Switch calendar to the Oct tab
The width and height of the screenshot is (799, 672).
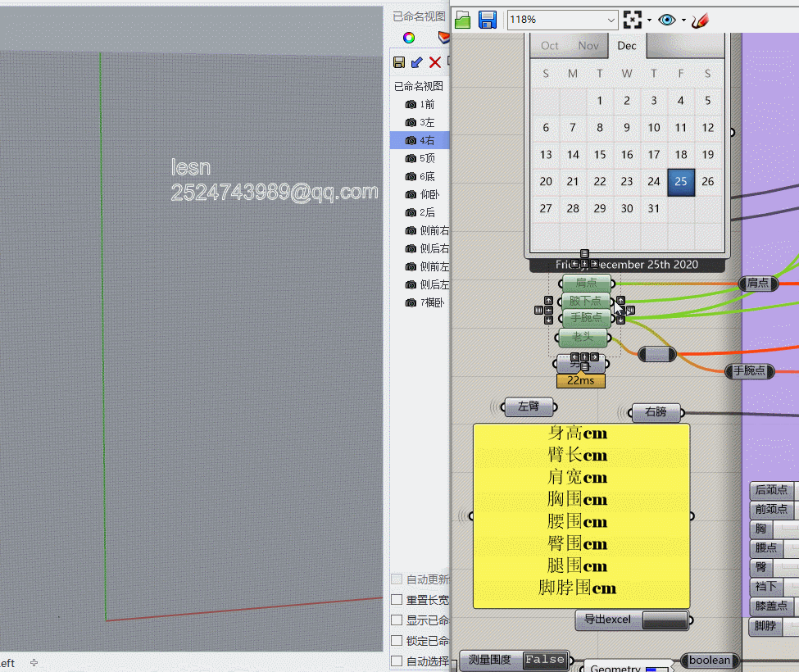tap(549, 46)
